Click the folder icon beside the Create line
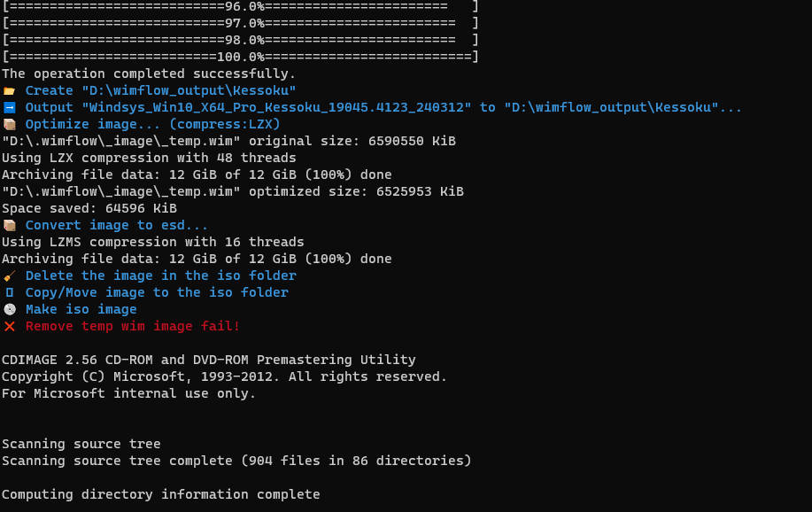Viewport: 812px width, 512px height. [x=10, y=90]
